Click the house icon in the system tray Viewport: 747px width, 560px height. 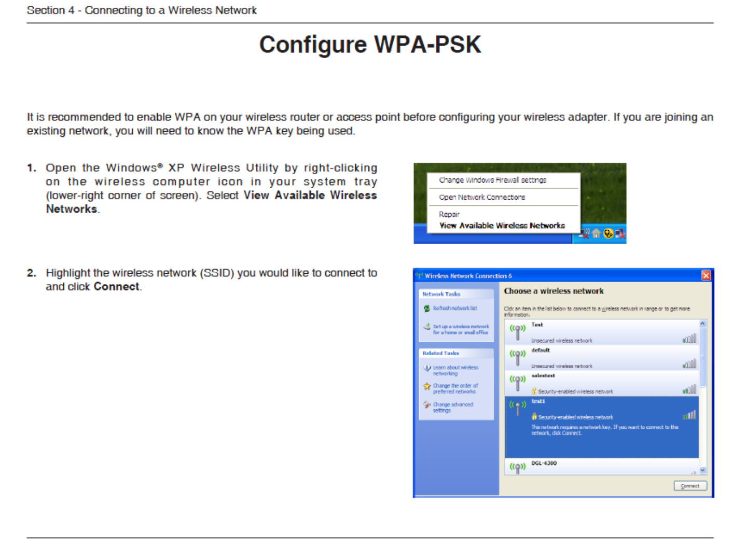597,234
